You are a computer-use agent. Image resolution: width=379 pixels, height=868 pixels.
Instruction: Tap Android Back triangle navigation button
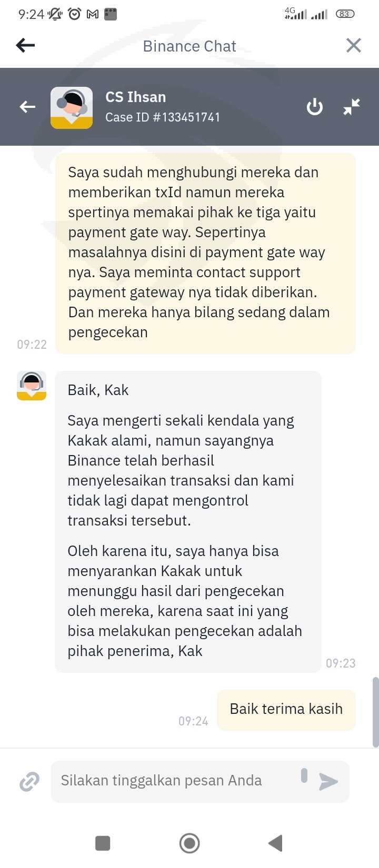tap(275, 843)
